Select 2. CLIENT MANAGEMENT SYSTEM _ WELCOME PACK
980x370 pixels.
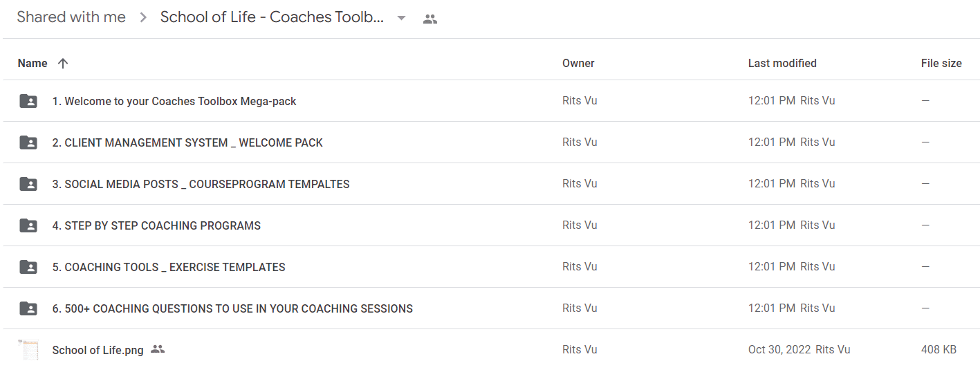187,142
